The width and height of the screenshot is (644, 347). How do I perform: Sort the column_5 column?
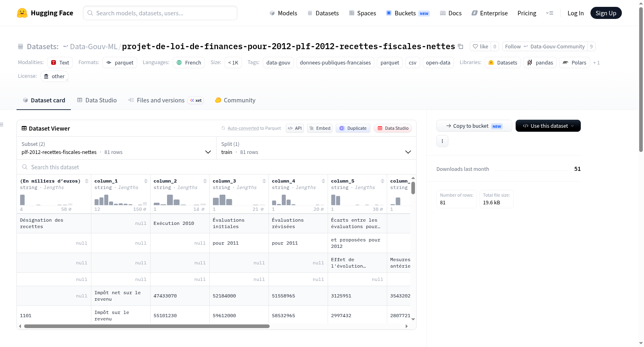382,181
